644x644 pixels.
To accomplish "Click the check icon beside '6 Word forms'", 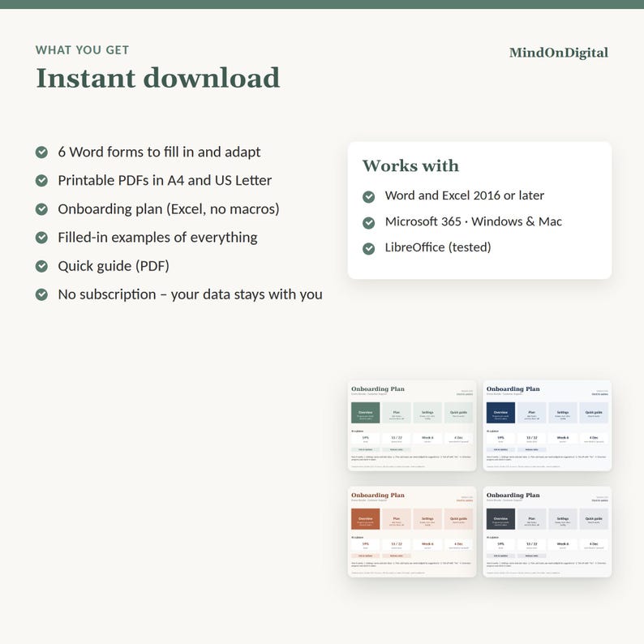I will (x=41, y=152).
